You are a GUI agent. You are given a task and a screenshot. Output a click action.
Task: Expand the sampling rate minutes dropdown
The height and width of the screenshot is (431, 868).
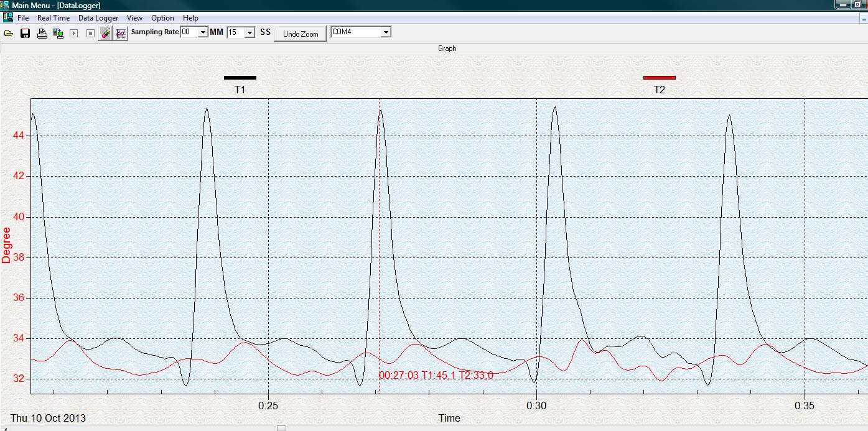tap(203, 32)
